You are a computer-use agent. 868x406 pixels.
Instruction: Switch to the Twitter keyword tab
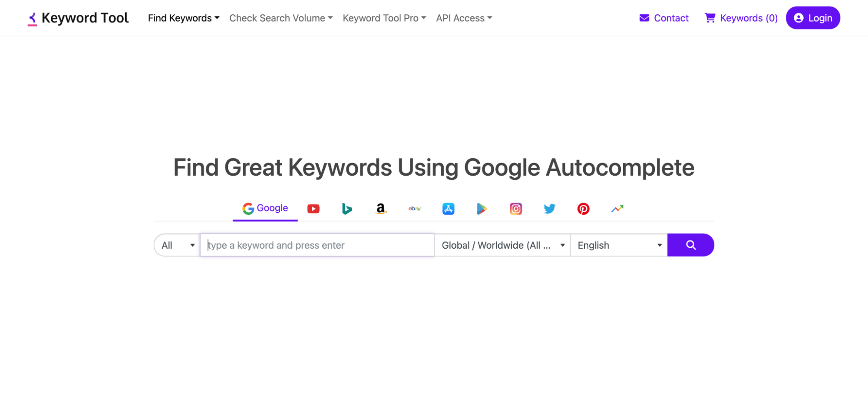click(x=549, y=209)
